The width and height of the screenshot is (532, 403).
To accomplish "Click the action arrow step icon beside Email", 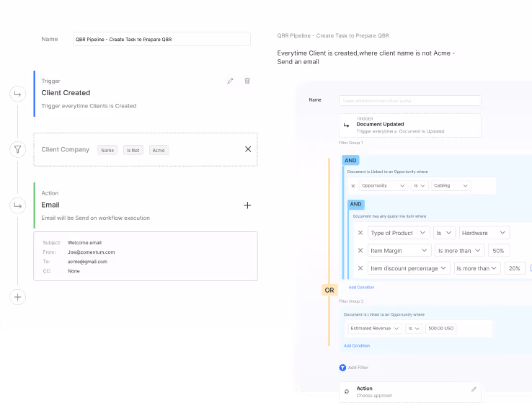I will (x=17, y=205).
